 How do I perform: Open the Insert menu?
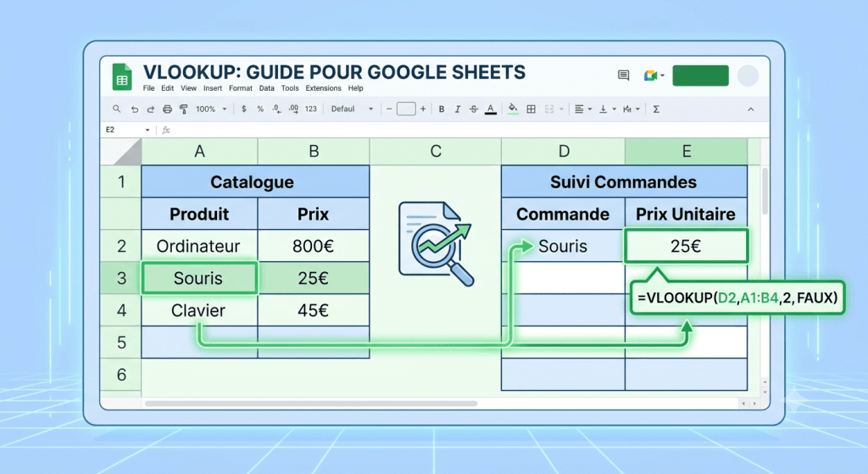213,88
